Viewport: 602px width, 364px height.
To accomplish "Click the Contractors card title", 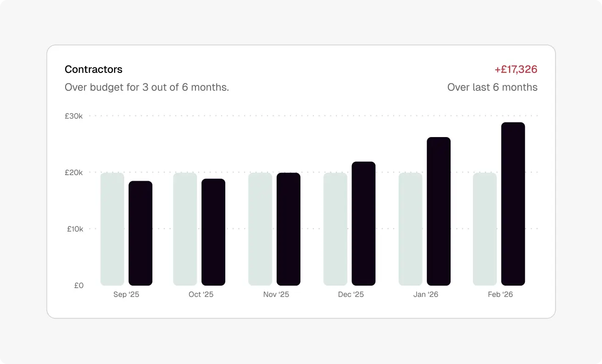I will point(94,69).
